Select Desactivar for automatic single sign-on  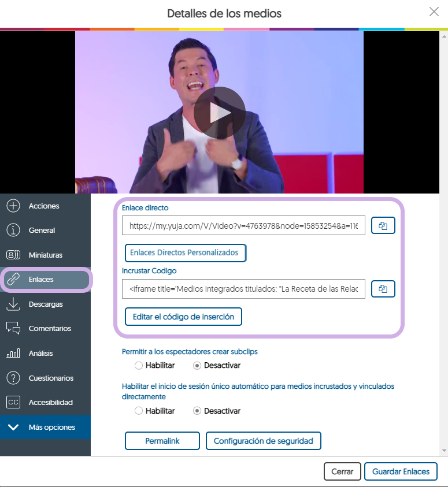pos(197,411)
